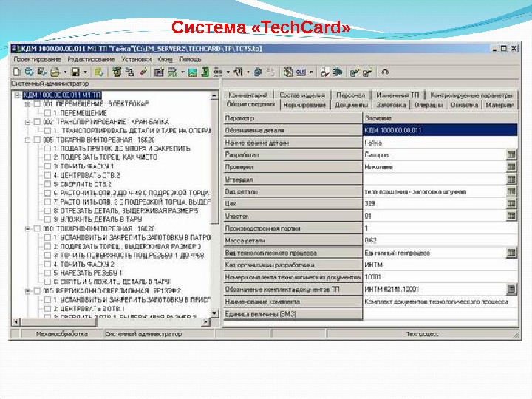Click the OLE toolbar icon

pos(301,72)
